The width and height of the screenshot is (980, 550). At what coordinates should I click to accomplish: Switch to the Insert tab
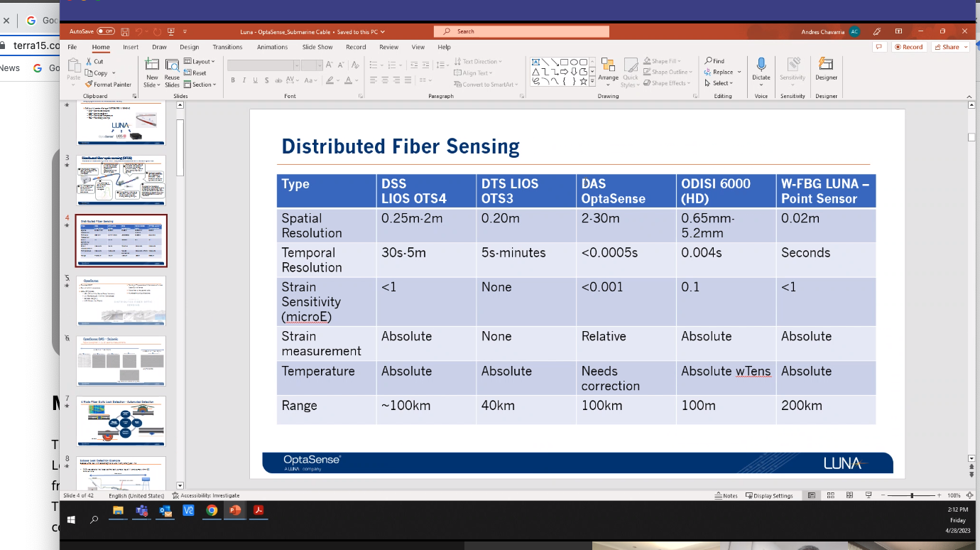click(x=131, y=47)
